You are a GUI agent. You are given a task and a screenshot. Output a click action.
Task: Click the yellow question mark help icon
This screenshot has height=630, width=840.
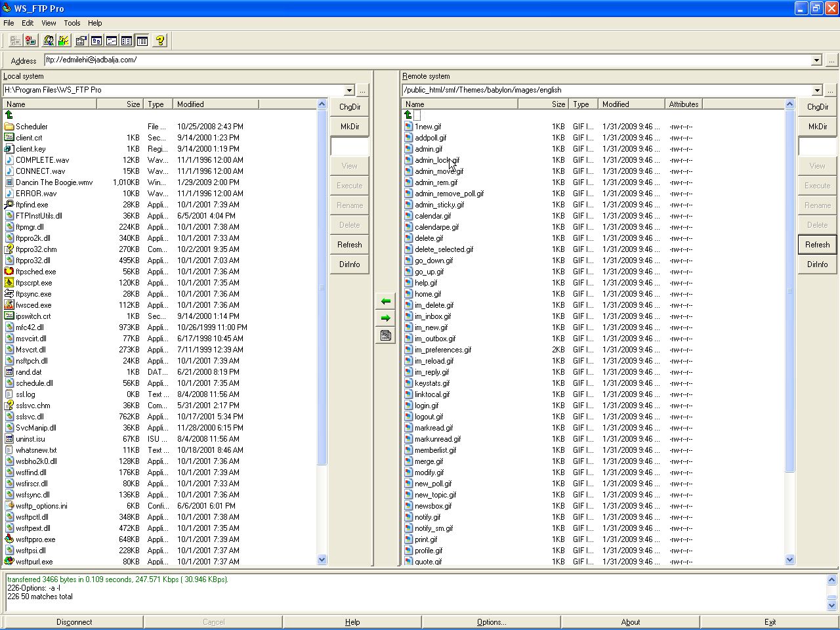click(x=160, y=41)
